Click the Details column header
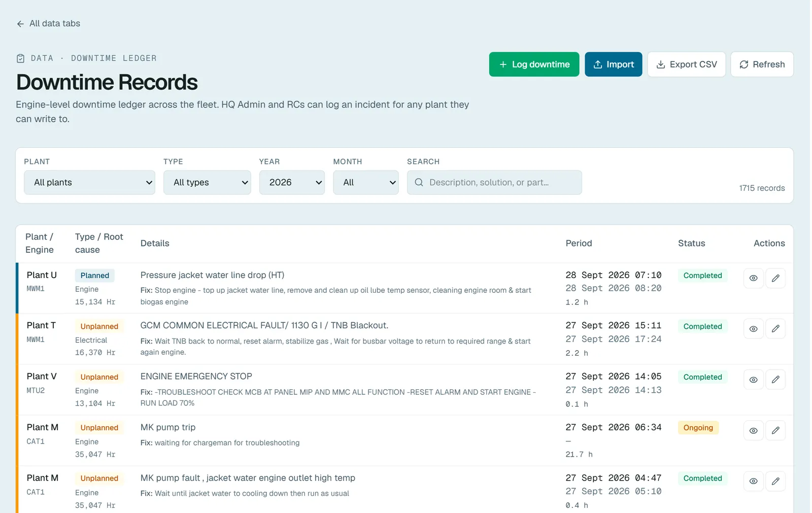 [x=155, y=243]
